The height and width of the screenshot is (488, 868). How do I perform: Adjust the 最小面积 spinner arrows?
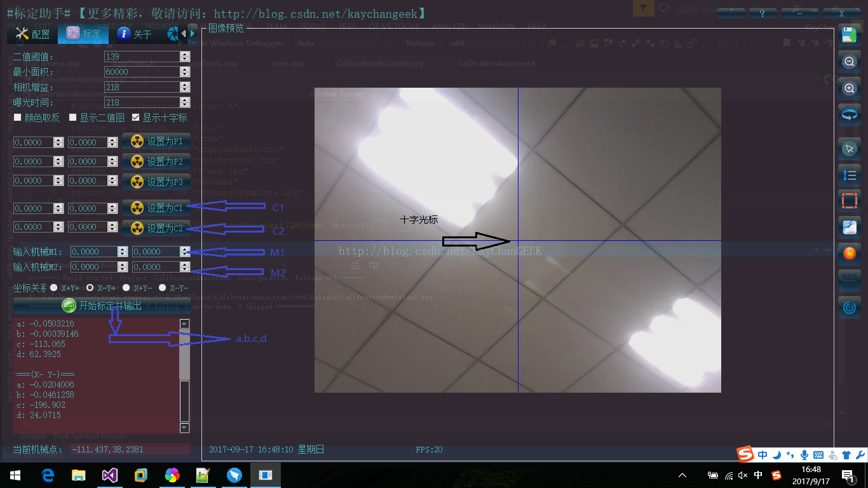(x=185, y=72)
